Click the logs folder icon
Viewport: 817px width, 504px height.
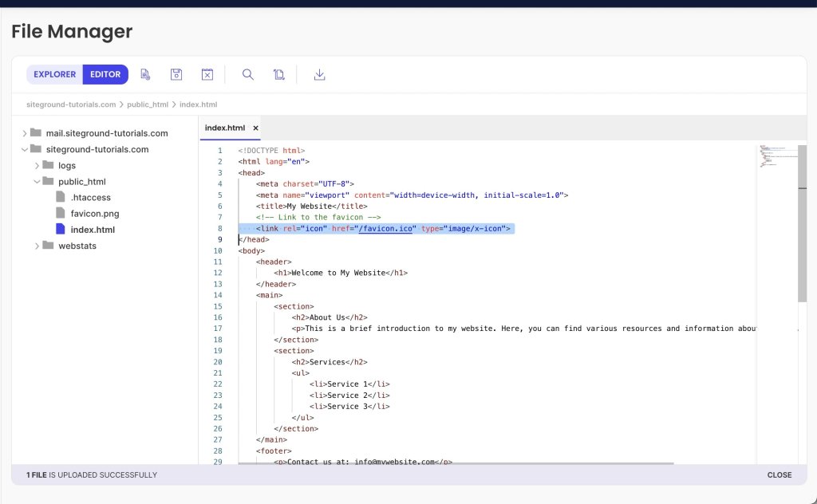coord(48,164)
